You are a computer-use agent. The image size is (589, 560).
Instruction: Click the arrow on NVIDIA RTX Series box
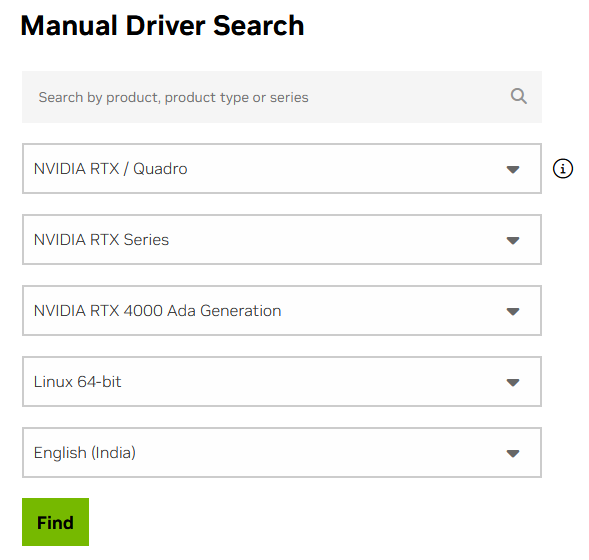[x=513, y=240]
